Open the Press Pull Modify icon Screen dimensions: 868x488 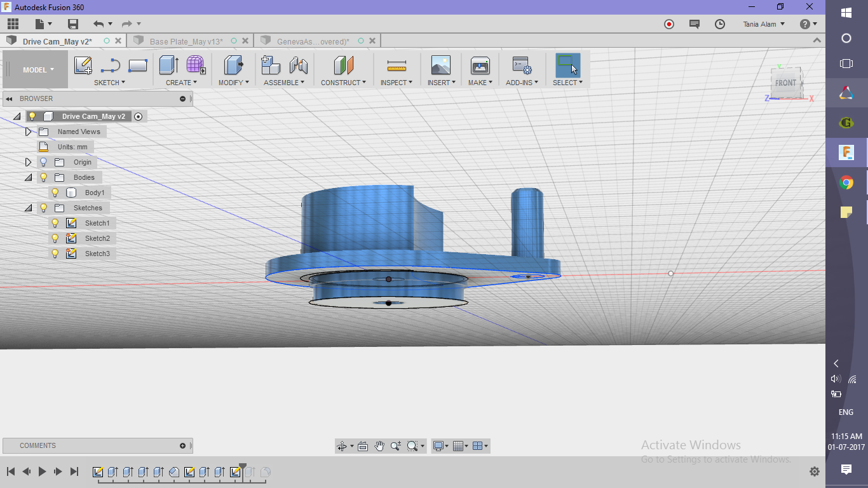233,64
